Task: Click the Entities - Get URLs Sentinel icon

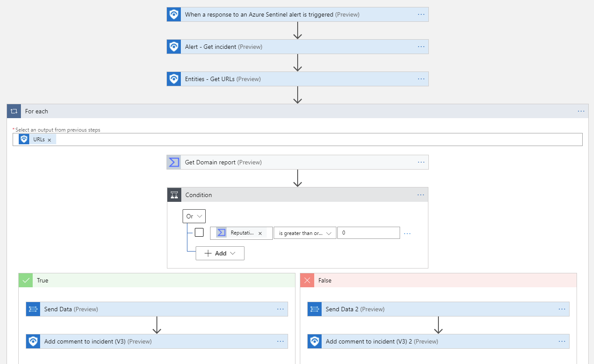Action: [174, 79]
